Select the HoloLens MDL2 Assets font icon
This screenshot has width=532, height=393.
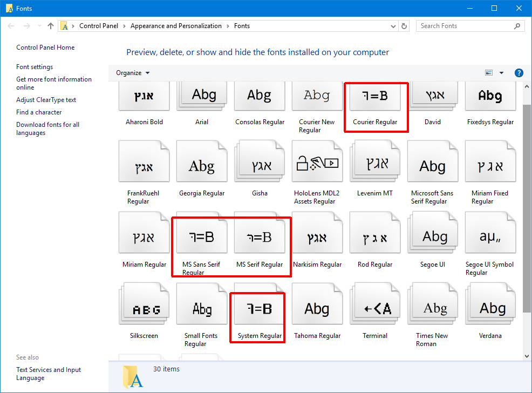click(x=317, y=161)
